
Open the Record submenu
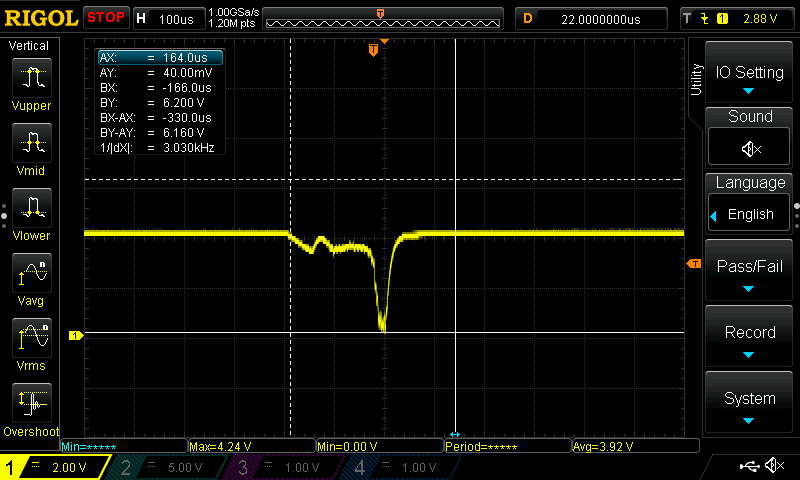[749, 336]
